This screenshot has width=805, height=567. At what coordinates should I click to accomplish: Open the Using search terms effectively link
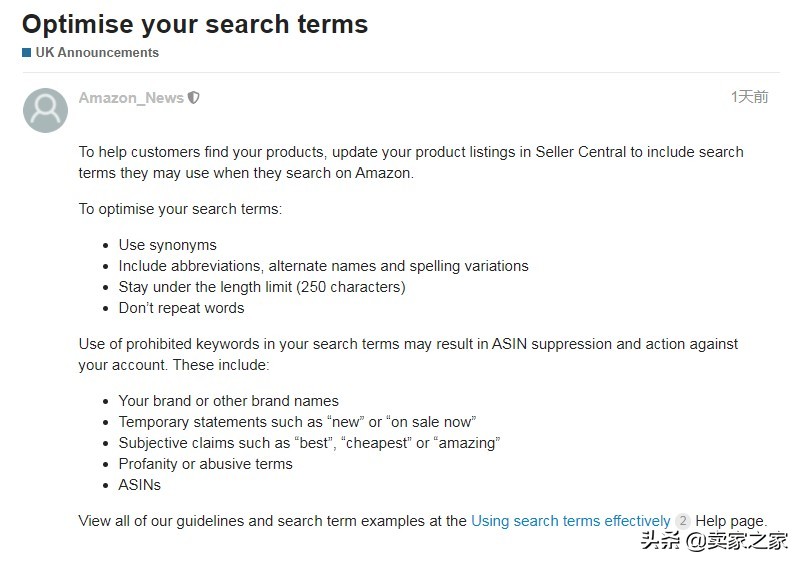pos(570,521)
